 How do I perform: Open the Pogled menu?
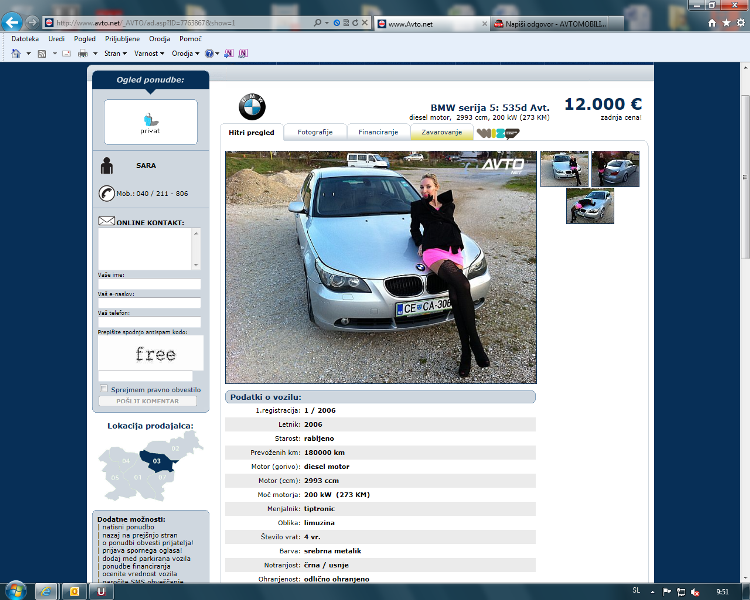pyautogui.click(x=85, y=39)
